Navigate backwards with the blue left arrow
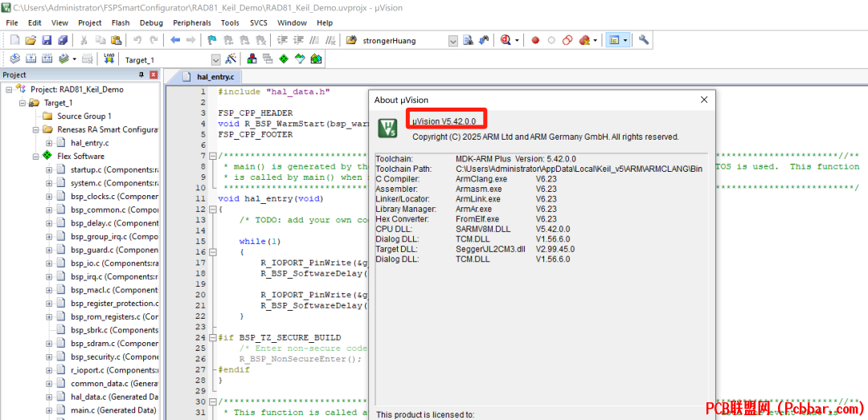The width and height of the screenshot is (868, 420). click(175, 40)
